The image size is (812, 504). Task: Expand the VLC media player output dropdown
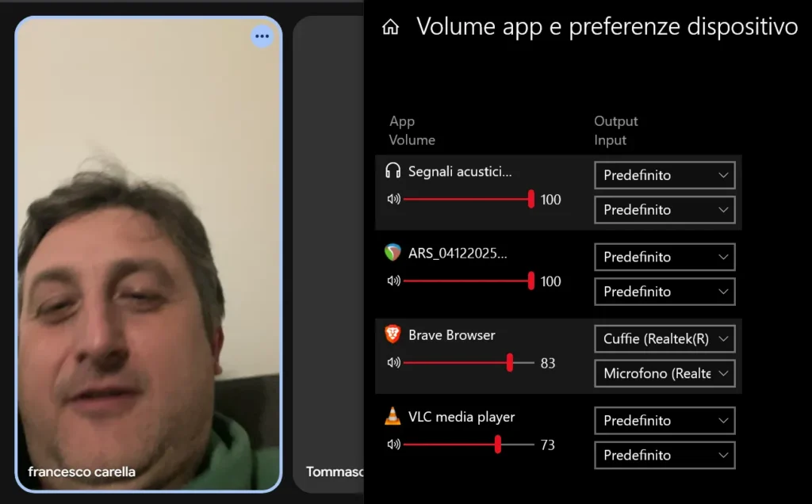pos(665,421)
